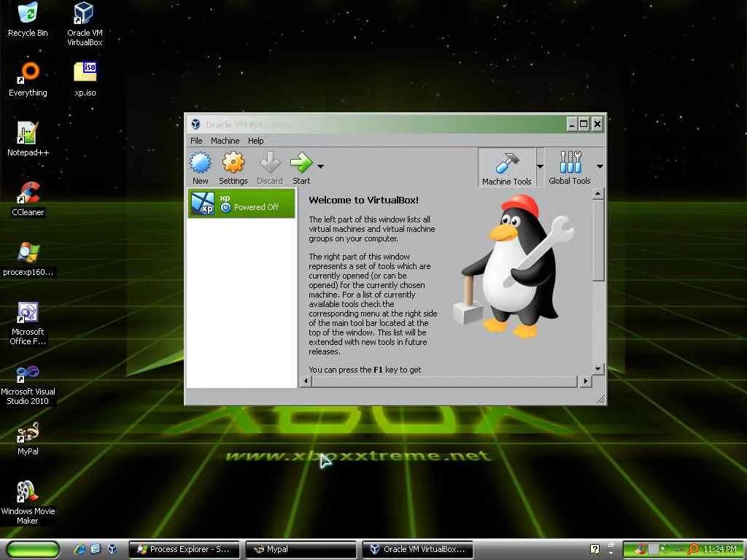The width and height of the screenshot is (747, 560).
Task: Switch to Process Explorer taskbar button
Action: tap(185, 550)
